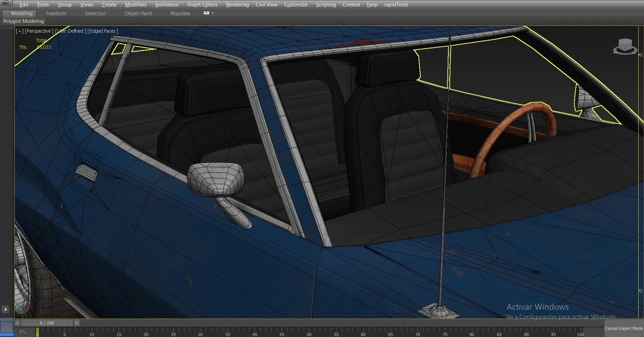Open the Modifiers menu
Screen dimensions: 644x337
136,5
